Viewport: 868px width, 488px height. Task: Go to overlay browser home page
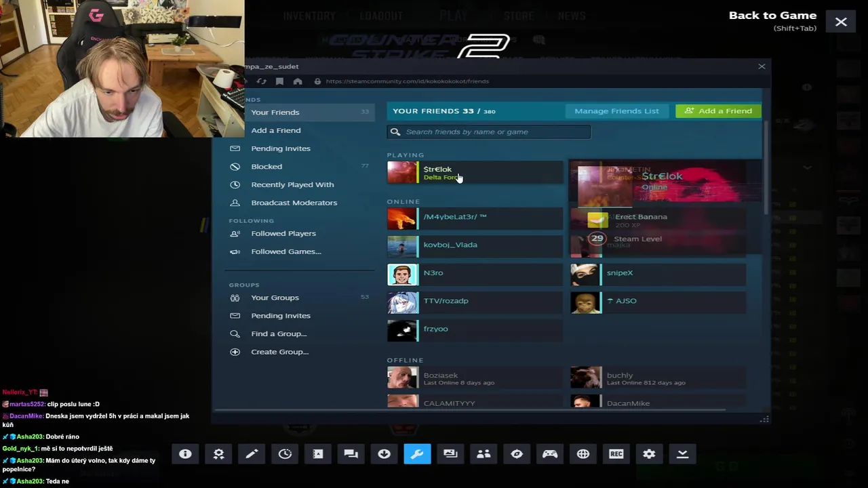click(298, 81)
